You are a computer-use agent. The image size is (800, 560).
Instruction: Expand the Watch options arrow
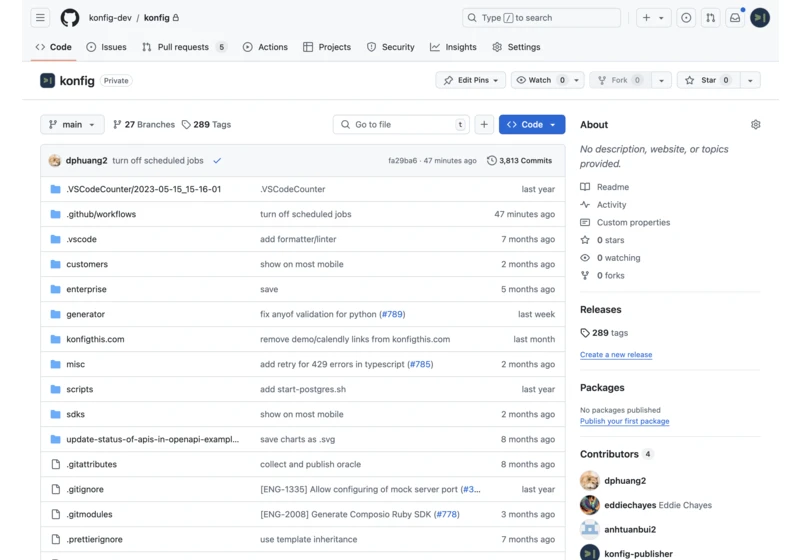tap(577, 80)
